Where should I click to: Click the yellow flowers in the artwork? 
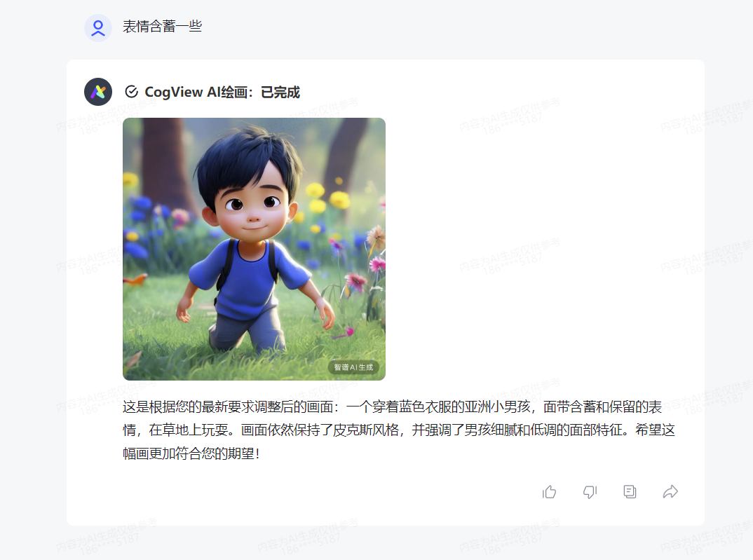coord(329,197)
